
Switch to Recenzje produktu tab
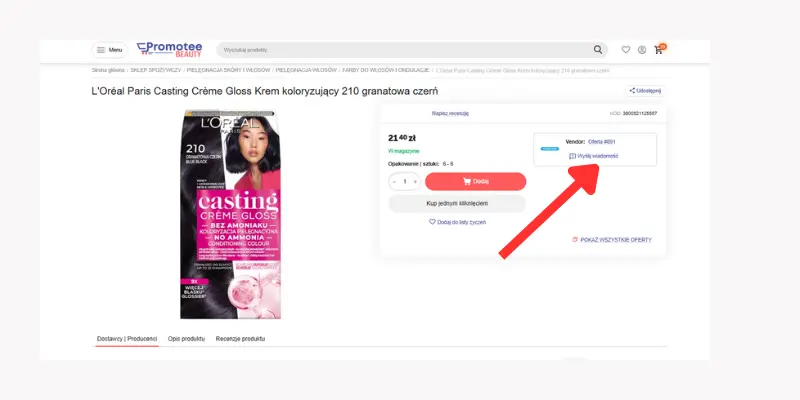(240, 339)
